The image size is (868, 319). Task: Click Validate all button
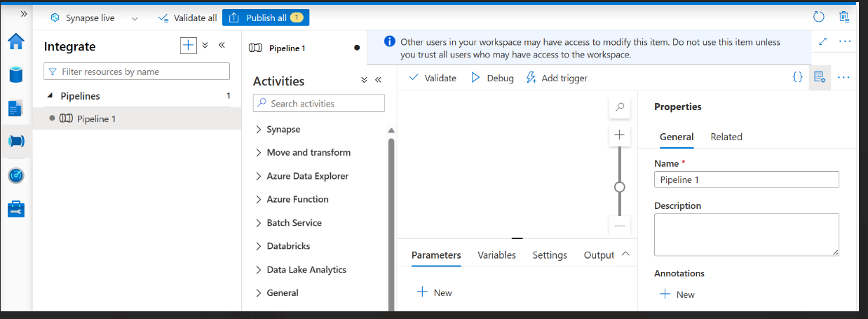pyautogui.click(x=187, y=18)
